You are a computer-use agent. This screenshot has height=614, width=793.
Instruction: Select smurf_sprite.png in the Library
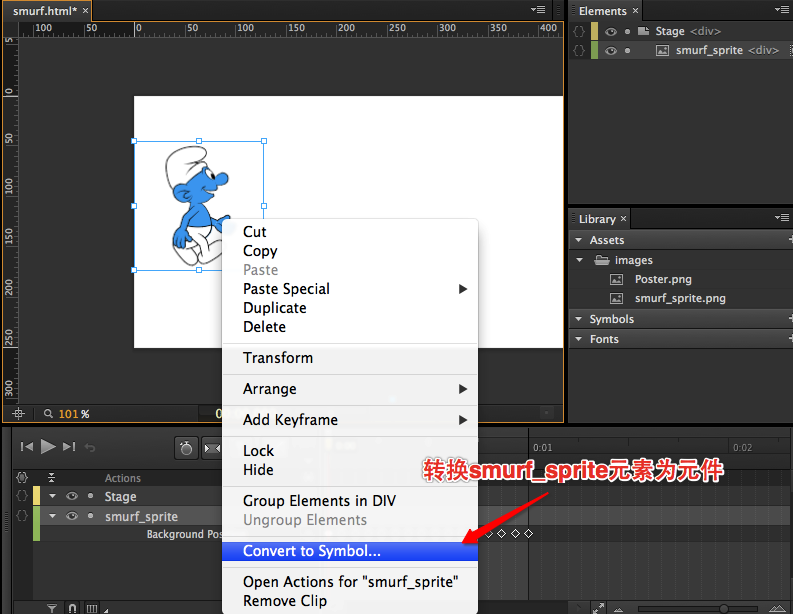click(680, 298)
